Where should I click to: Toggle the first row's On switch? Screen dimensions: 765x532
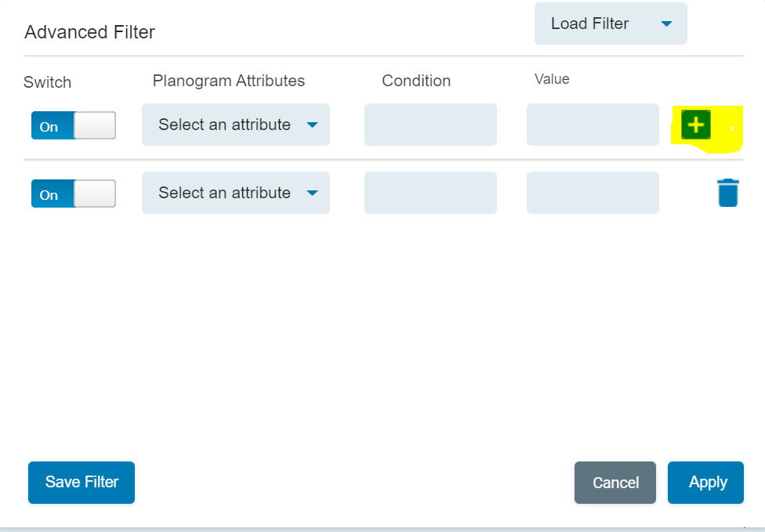pos(74,125)
